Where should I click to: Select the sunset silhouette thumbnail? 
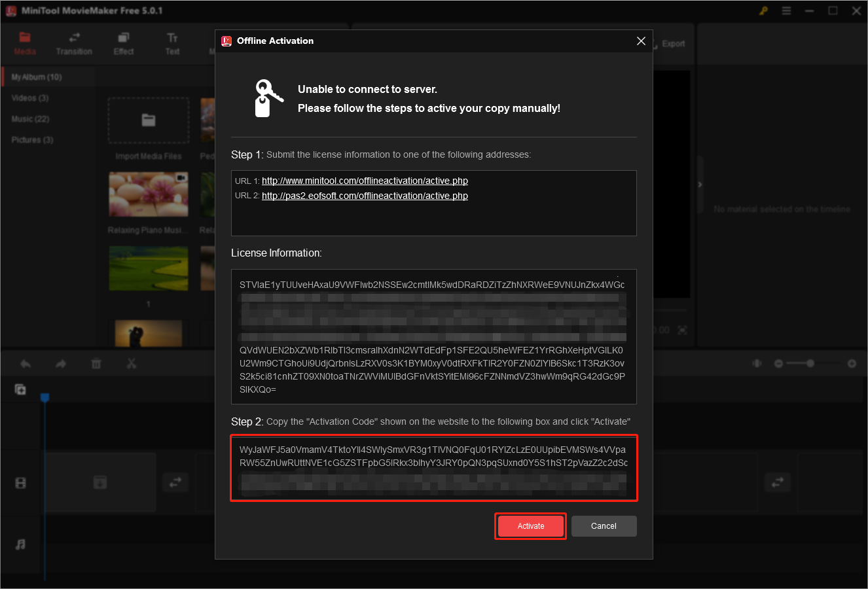pos(149,333)
